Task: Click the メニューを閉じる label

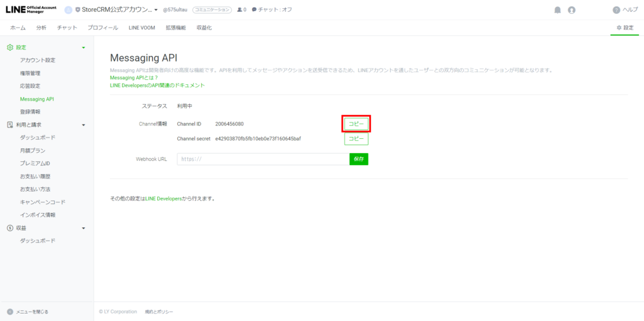Action: coord(32,312)
